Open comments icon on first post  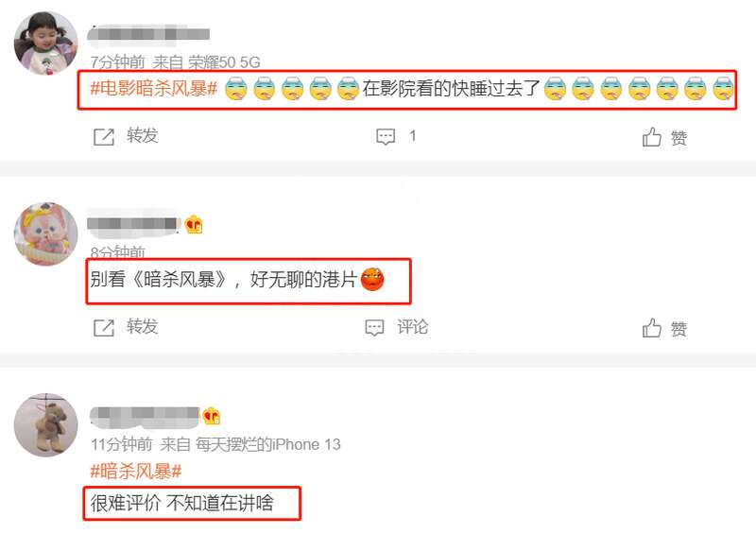[386, 136]
